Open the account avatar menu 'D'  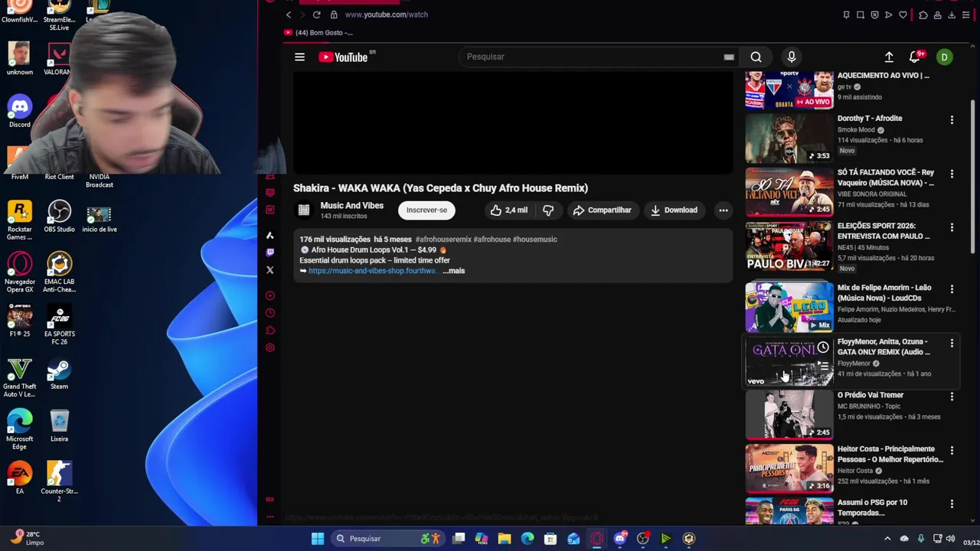tap(945, 57)
